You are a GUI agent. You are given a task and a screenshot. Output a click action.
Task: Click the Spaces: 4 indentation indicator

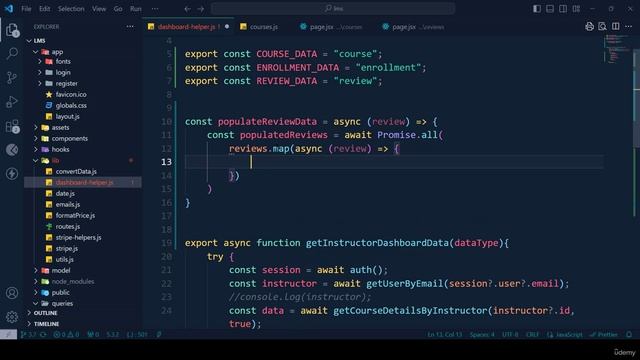482,334
